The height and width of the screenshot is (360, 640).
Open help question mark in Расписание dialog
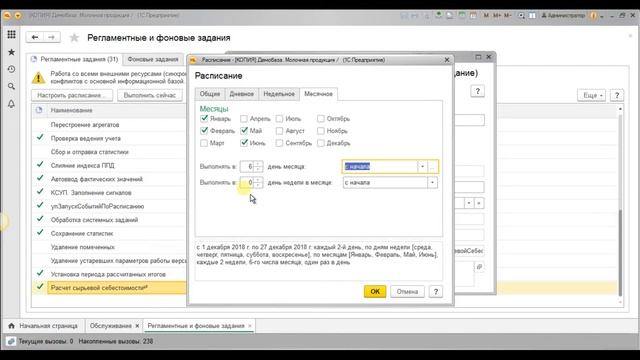pyautogui.click(x=436, y=291)
